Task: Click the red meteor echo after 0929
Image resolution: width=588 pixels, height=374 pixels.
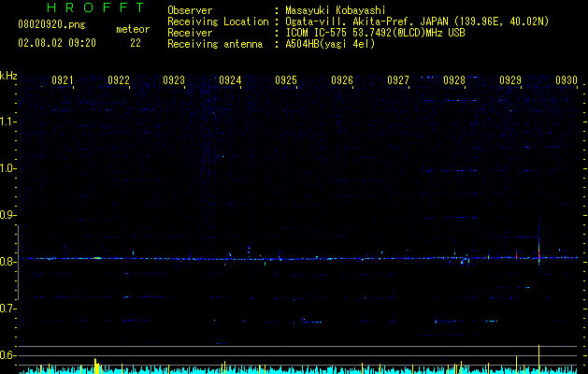Action: pyautogui.click(x=538, y=252)
